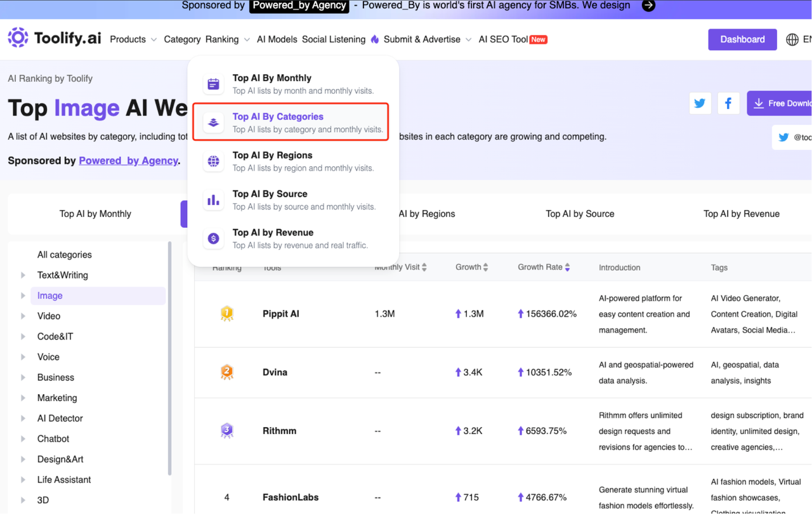This screenshot has width=812, height=514.
Task: Select Top AI By Categories menu item
Action: 291,122
